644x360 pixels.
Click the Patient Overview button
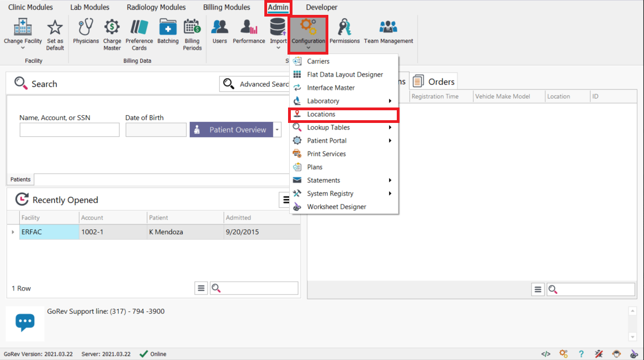pos(231,130)
